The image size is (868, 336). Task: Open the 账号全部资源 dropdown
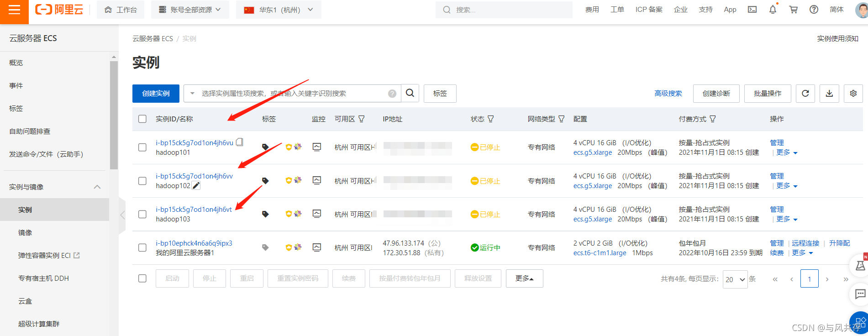190,10
